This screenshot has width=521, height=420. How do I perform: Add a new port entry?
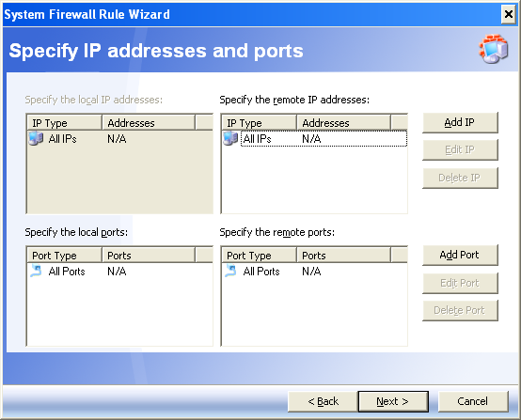tap(460, 255)
